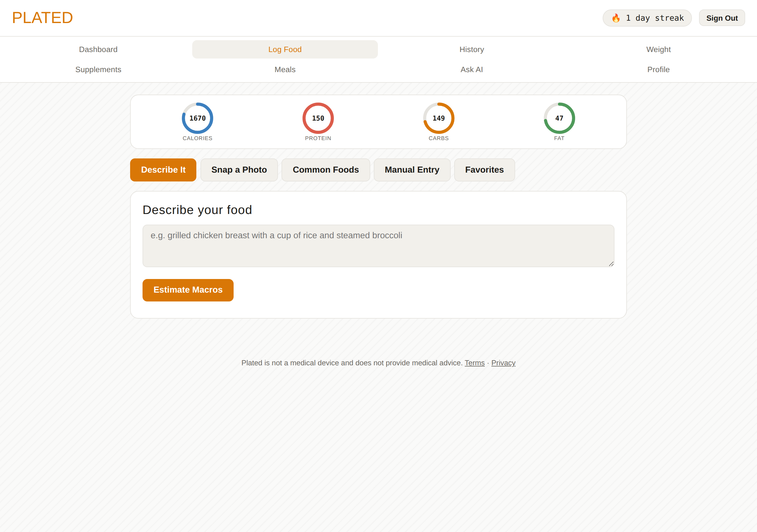Click the Sign Out button
The width and height of the screenshot is (757, 532).
click(x=722, y=18)
